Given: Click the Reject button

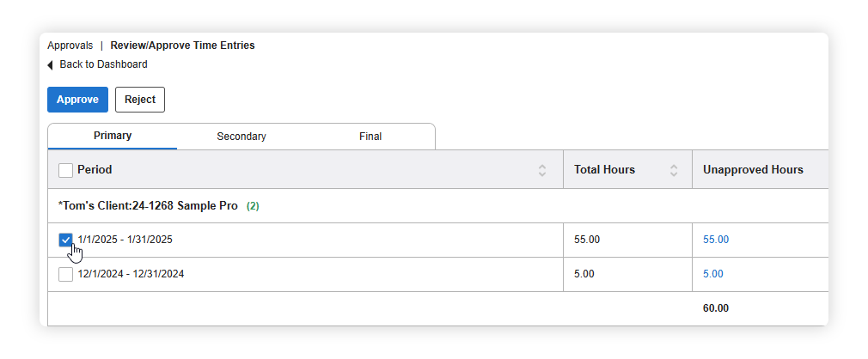Looking at the screenshot, I should tap(140, 100).
